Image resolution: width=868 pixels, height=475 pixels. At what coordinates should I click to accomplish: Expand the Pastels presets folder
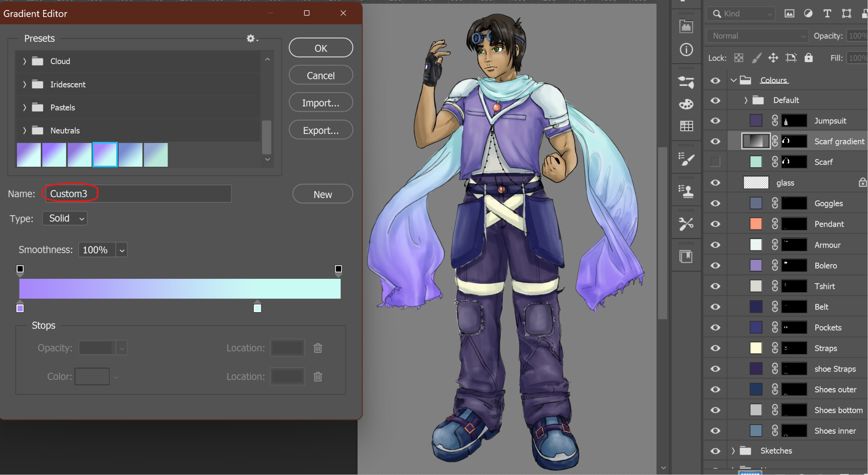click(x=25, y=107)
